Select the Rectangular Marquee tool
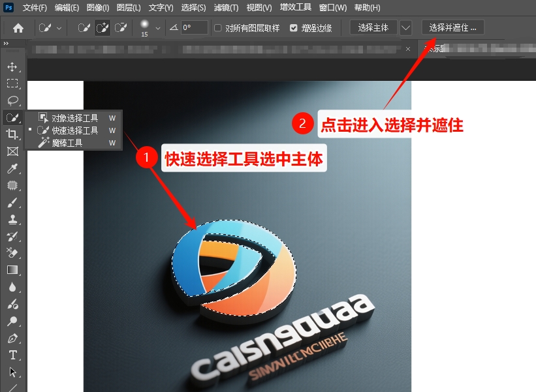536x392 pixels. [12, 84]
